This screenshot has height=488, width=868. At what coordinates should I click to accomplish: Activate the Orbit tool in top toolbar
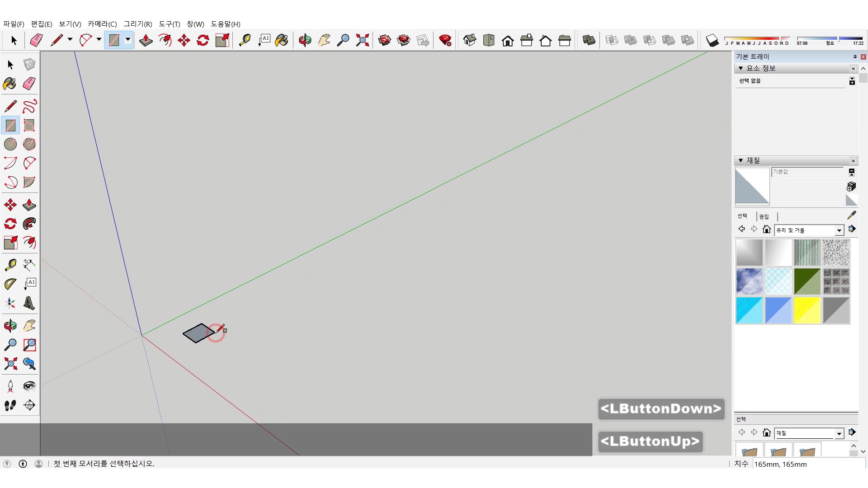click(305, 40)
